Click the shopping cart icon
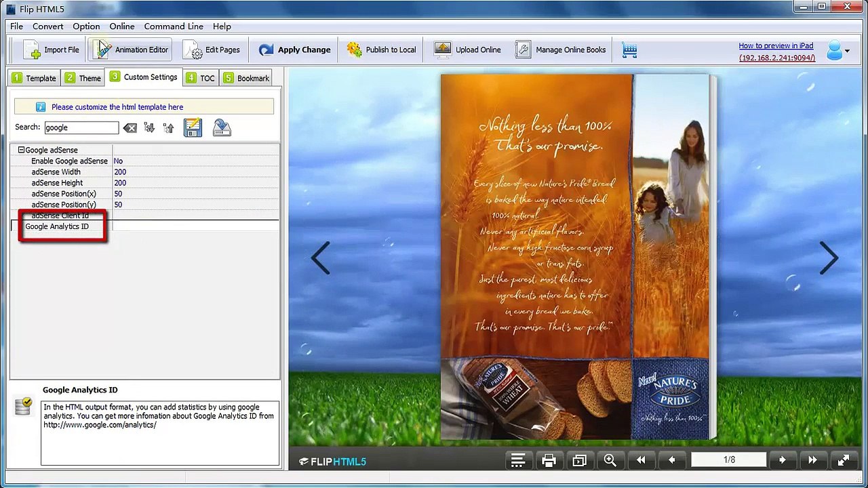Viewport: 868px width, 488px height. (x=629, y=50)
